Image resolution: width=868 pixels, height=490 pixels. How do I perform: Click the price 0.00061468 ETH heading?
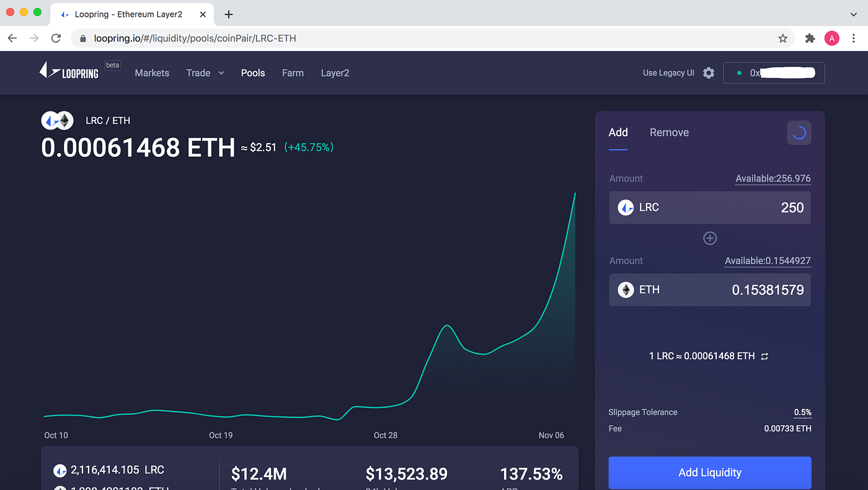pyautogui.click(x=138, y=148)
